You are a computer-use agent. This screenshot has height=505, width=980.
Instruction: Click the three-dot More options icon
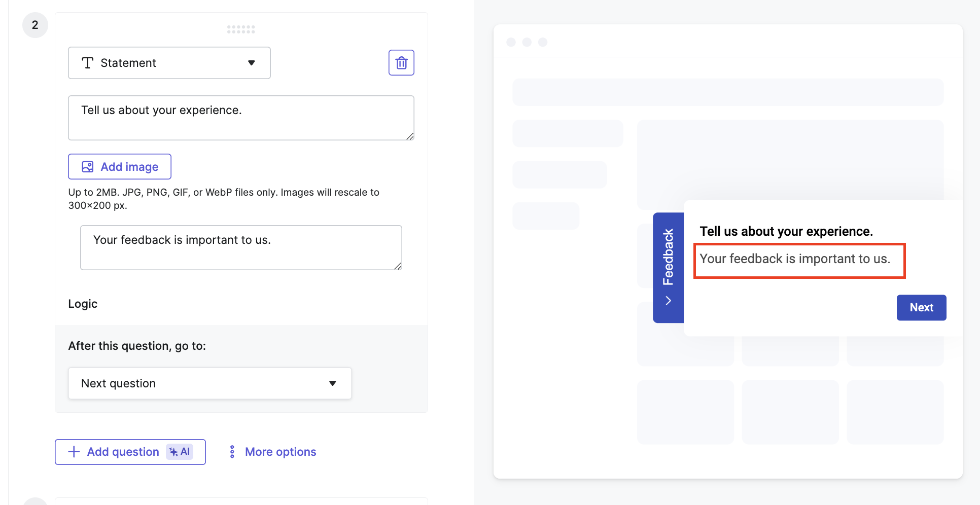(232, 452)
